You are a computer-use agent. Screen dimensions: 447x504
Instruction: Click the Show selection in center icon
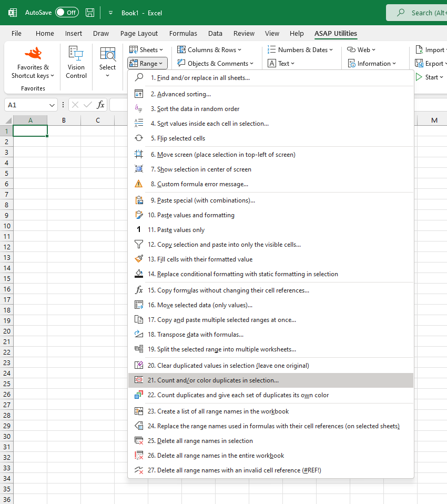(x=139, y=169)
